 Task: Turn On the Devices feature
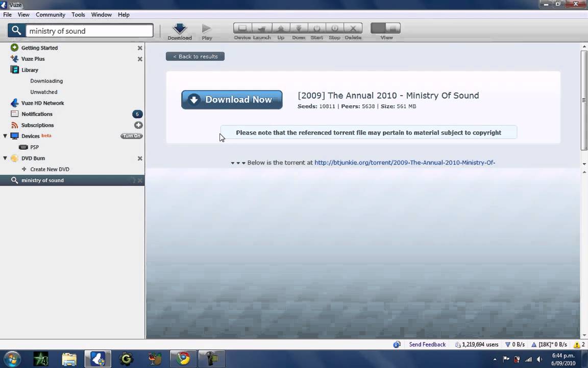pos(132,136)
